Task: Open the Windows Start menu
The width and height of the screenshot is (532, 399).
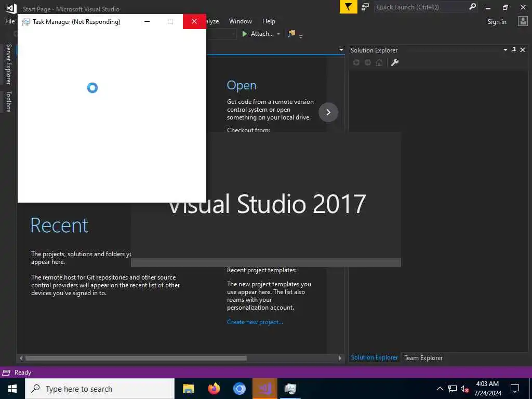Action: [x=12, y=389]
